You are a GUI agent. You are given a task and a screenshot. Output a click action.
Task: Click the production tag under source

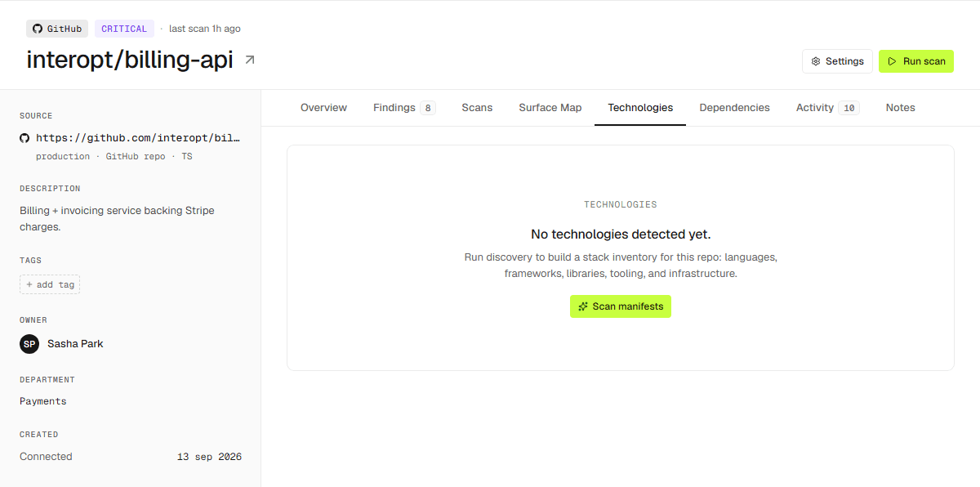coord(63,156)
